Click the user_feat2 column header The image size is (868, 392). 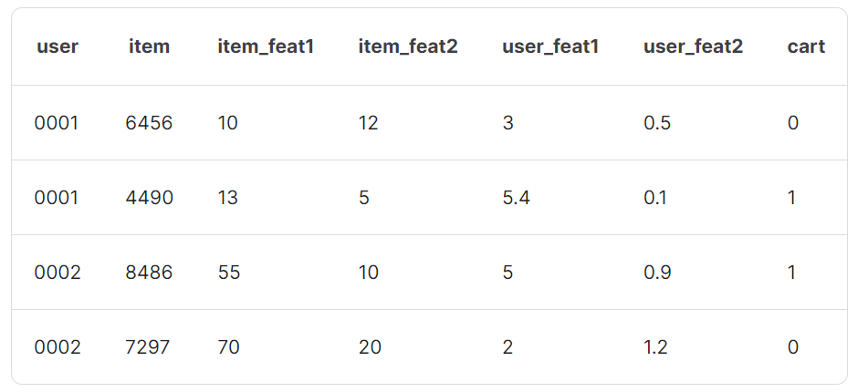point(693,47)
